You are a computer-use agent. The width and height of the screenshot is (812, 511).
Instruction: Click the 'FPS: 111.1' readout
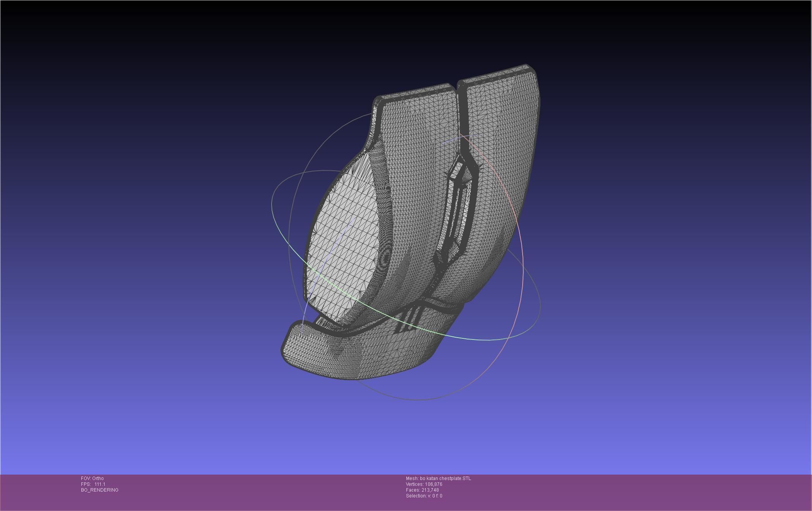pyautogui.click(x=93, y=484)
